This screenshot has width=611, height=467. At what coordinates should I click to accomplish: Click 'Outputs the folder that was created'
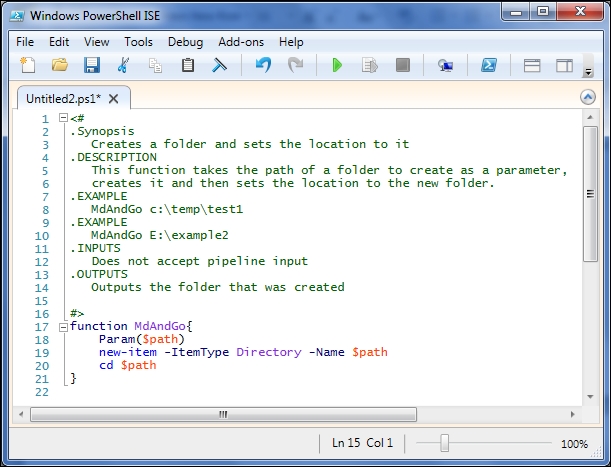218,287
